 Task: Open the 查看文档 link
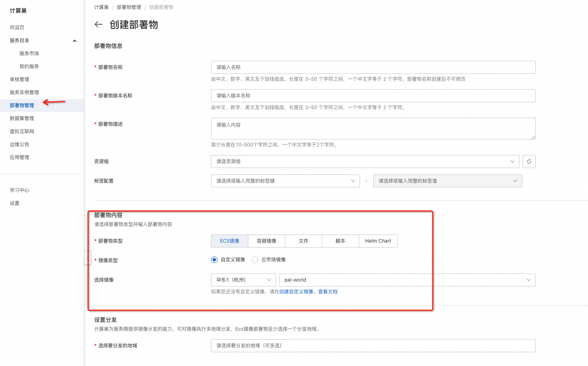point(327,292)
